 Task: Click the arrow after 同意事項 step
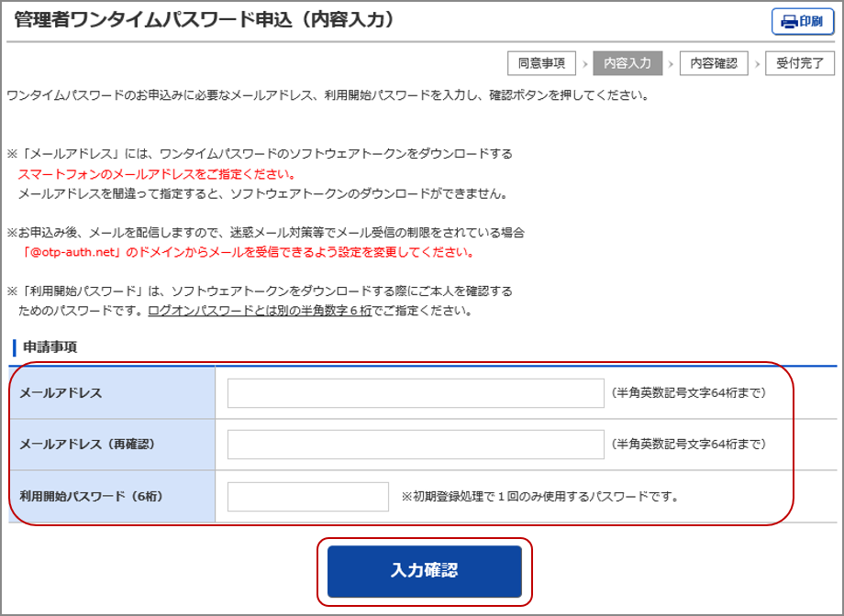[x=584, y=63]
